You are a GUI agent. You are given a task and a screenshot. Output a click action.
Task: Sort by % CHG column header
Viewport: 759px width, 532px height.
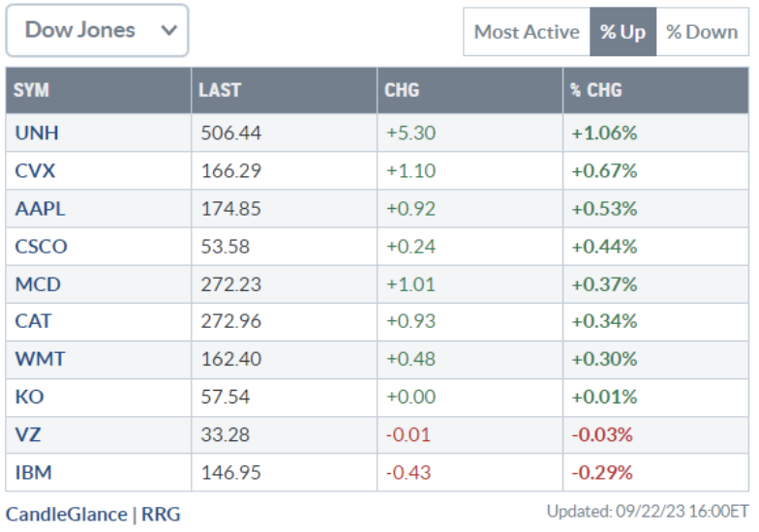(x=596, y=91)
